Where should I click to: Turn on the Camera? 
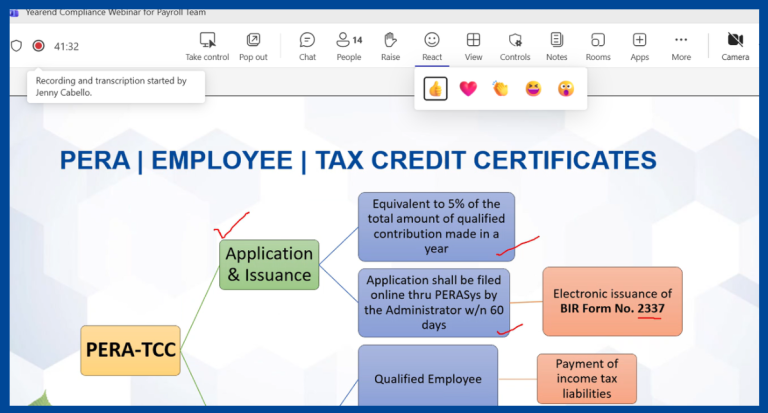tap(735, 45)
